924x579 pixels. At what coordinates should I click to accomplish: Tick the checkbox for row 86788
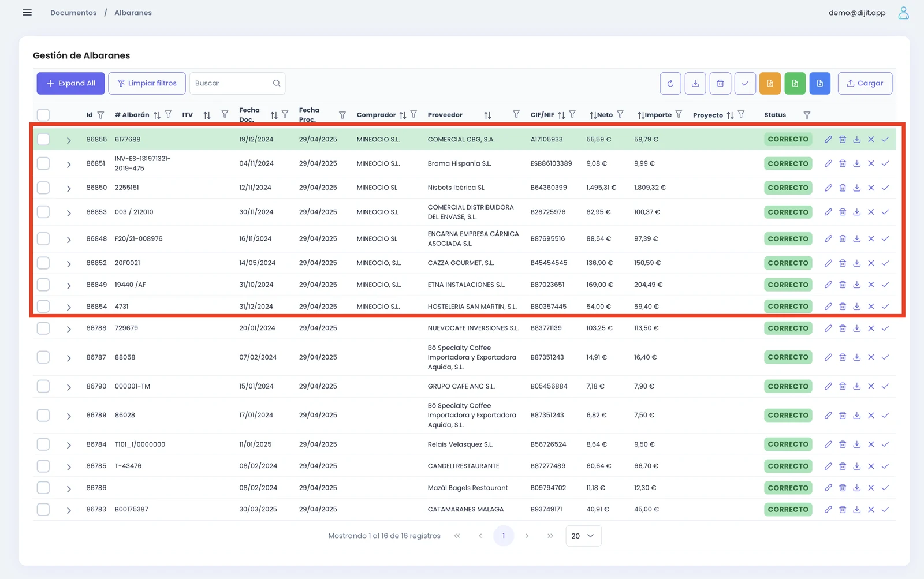click(43, 328)
